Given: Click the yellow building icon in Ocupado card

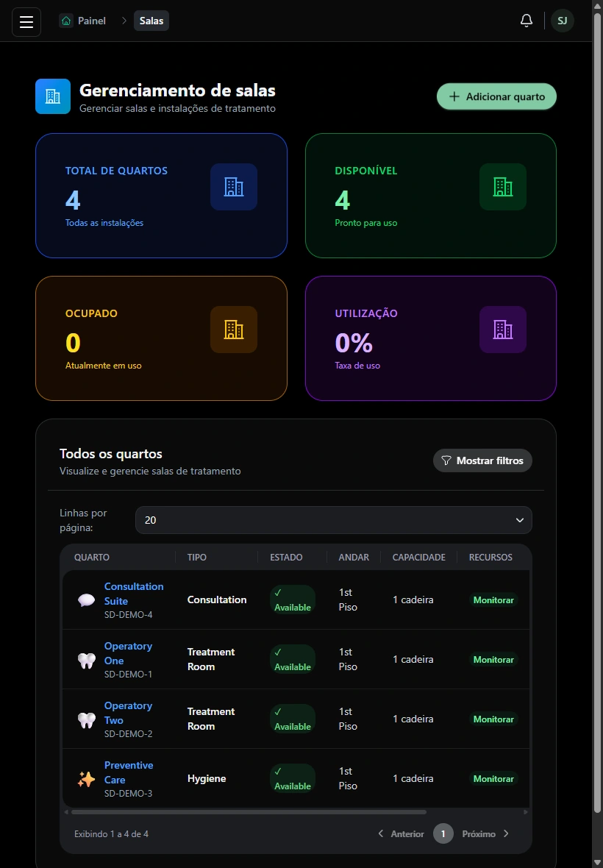Looking at the screenshot, I should pos(233,330).
